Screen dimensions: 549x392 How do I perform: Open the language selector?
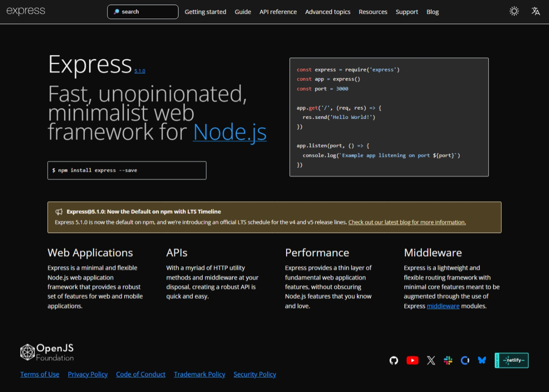click(536, 11)
